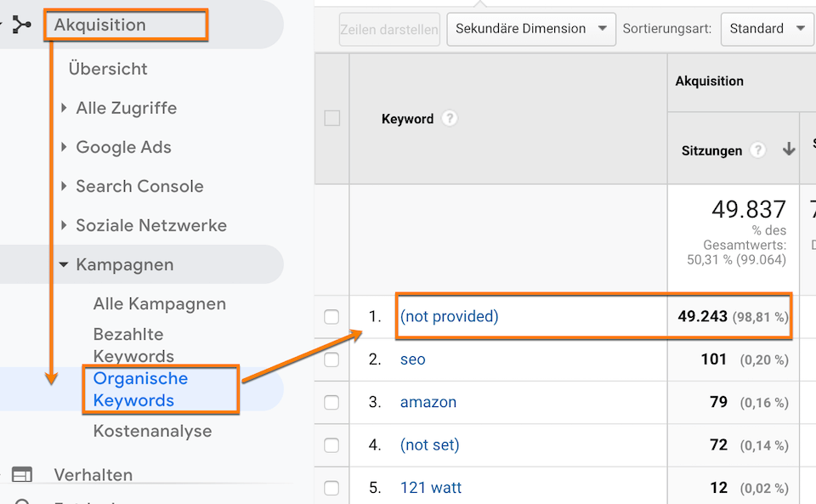Open the Sekundäre Dimension dropdown
The height and width of the screenshot is (504, 816).
530,28
